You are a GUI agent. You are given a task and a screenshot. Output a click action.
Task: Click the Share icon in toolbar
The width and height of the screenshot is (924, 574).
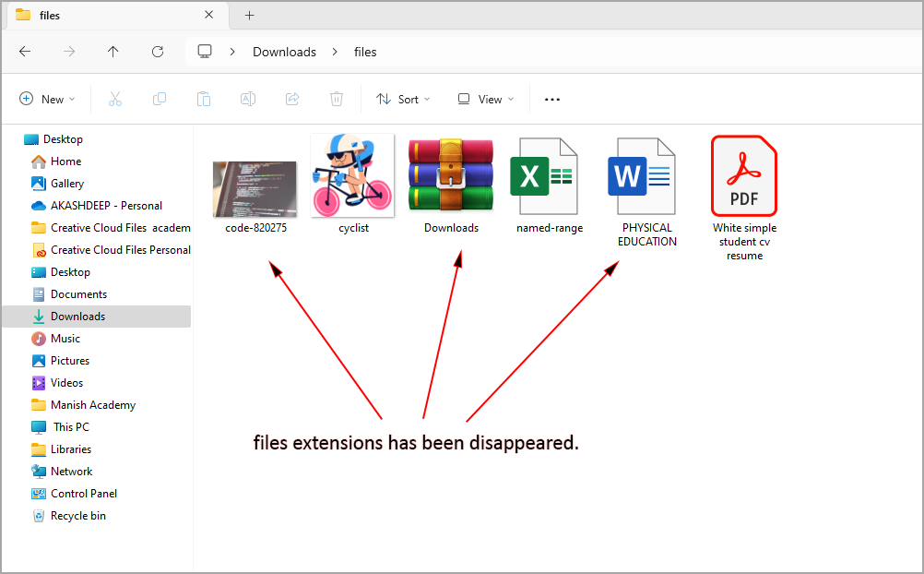(x=292, y=99)
